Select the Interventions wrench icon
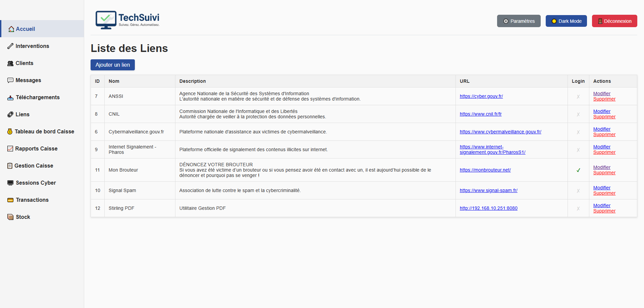This screenshot has height=308, width=644. (x=10, y=46)
